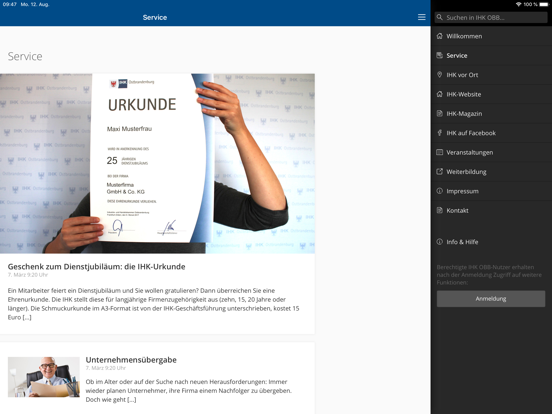Focus the 'Suchen in IHK OBB' search field
The image size is (552, 414).
(491, 17)
